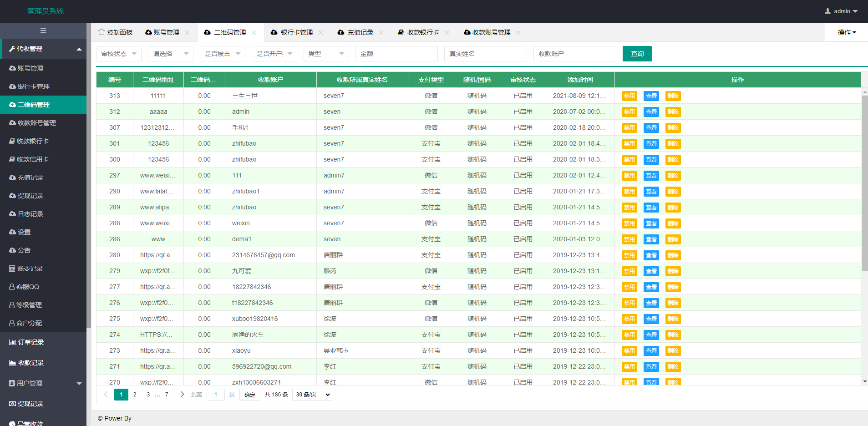Close the 充值记录 tab
This screenshot has height=426, width=868.
(381, 32)
